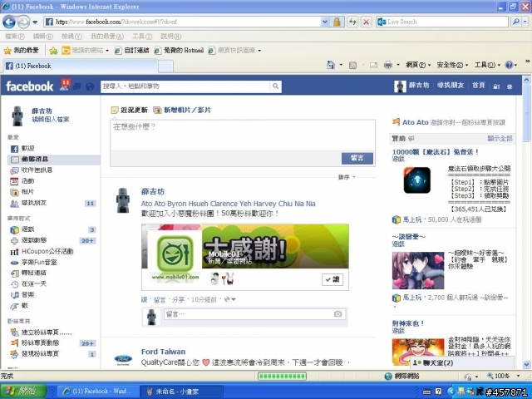Open the address bar URL dropdown arrow

pos(325,22)
